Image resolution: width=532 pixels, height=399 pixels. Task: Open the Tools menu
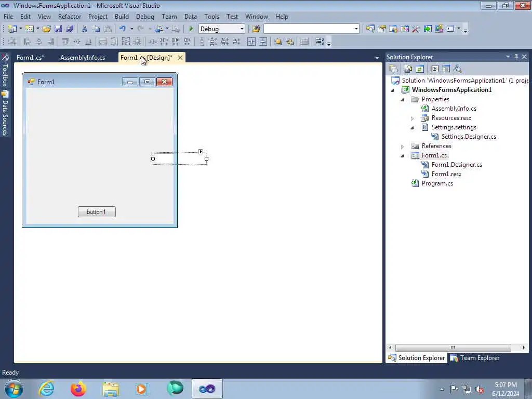(211, 16)
